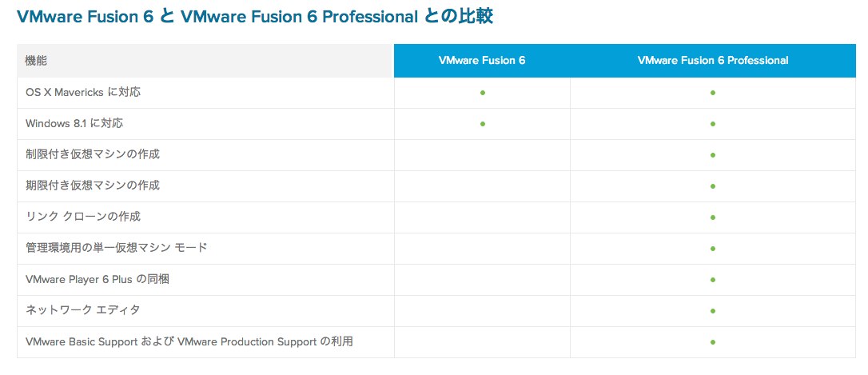Image resolution: width=868 pixels, height=375 pixels.
Task: Click green dot in 管理環境用の単一仮想マシン モード row
Action: pyautogui.click(x=713, y=249)
